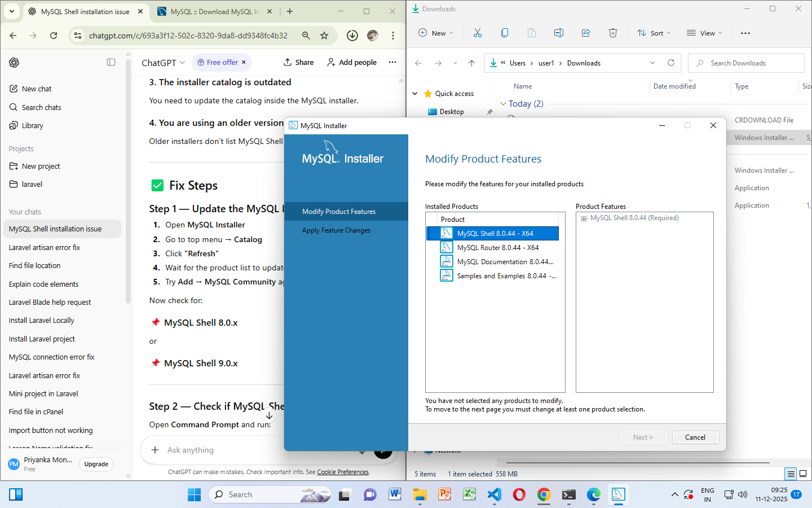Click the Cut icon in File Explorer
Image resolution: width=812 pixels, height=508 pixels.
[478, 33]
